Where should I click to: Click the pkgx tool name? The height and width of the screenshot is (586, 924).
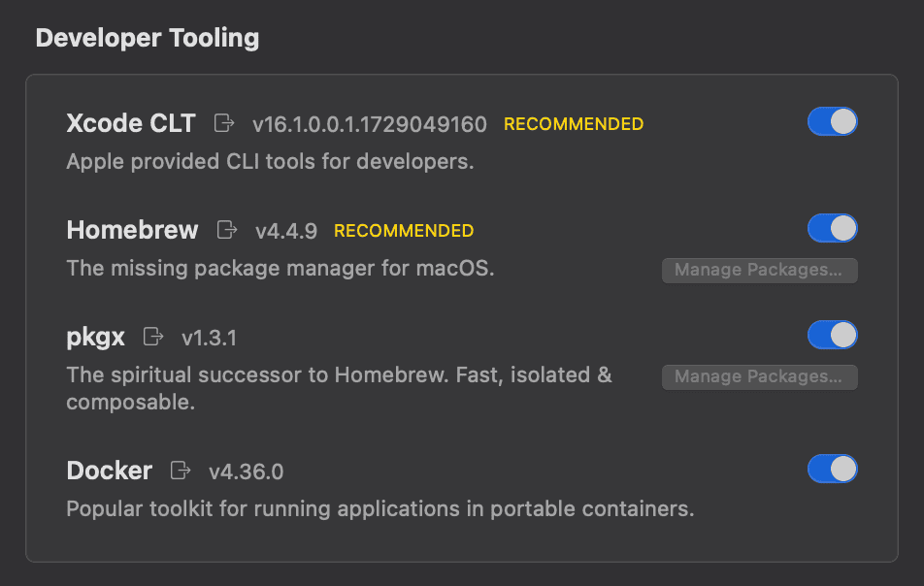[95, 337]
